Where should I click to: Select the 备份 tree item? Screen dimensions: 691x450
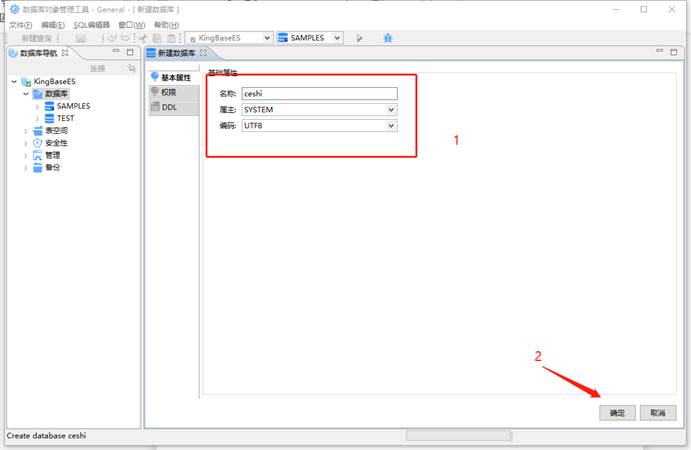pos(52,167)
